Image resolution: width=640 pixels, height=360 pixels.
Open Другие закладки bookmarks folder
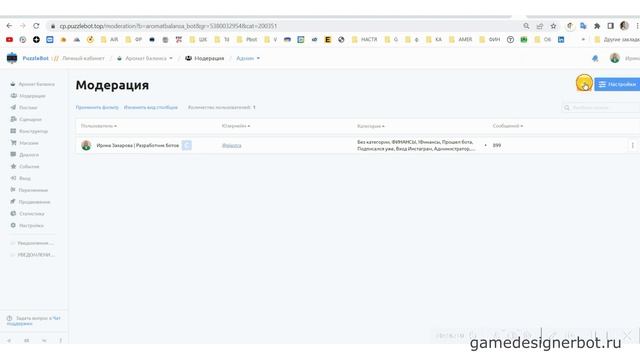click(x=617, y=40)
